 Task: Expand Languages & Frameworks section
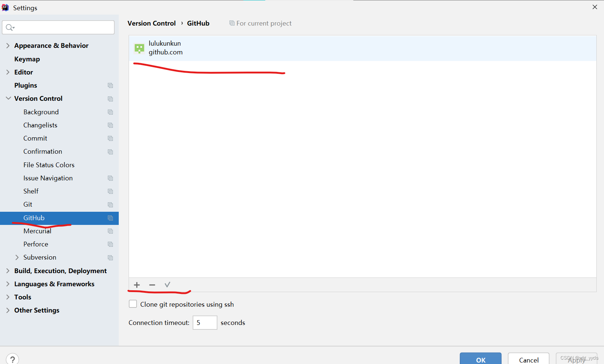click(x=8, y=284)
